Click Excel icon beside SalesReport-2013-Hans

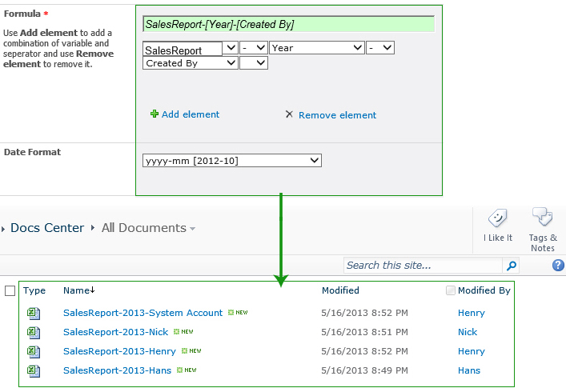(34, 370)
